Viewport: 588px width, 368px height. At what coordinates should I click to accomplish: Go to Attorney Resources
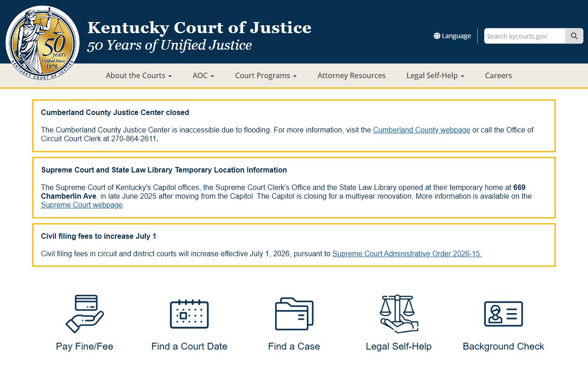[351, 75]
